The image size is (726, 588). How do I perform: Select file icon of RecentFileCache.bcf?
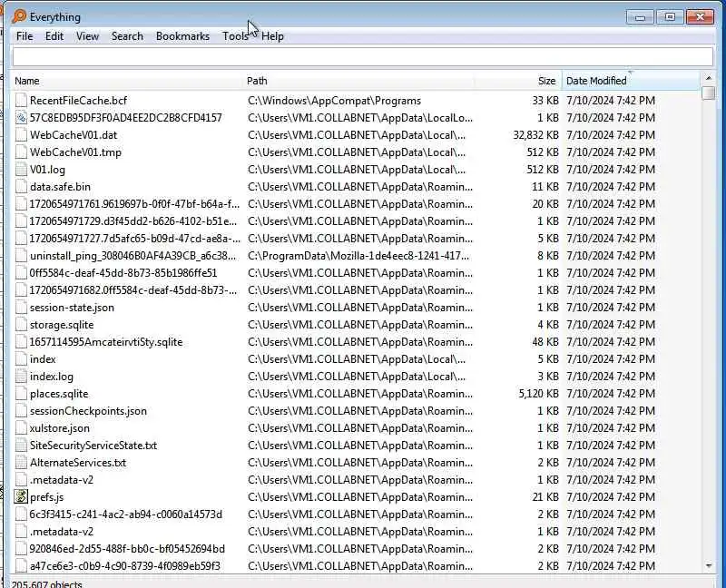coord(21,101)
